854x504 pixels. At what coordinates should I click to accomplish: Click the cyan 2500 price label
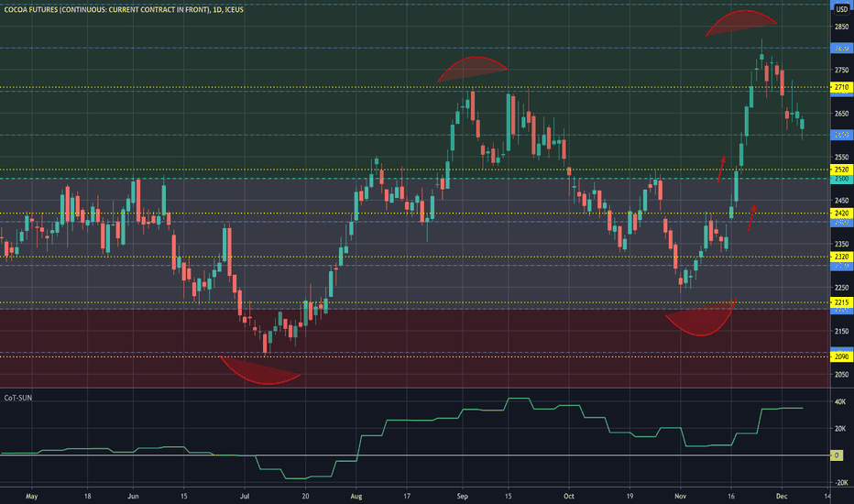[841, 178]
